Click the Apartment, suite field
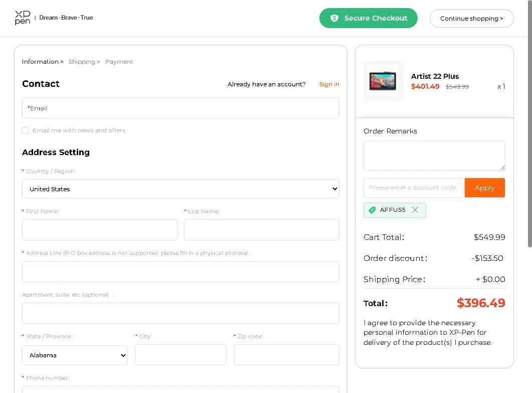 [181, 313]
